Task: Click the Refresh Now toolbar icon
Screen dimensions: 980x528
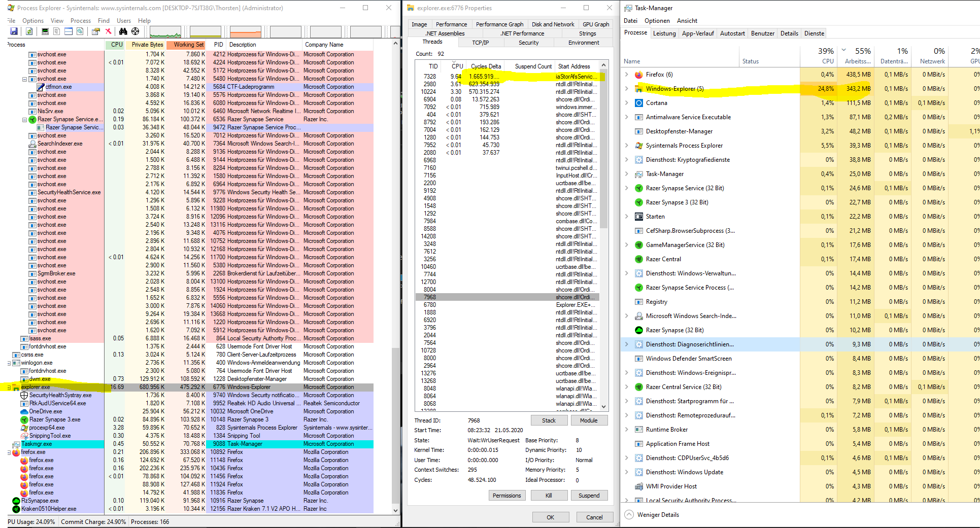Action: 29,31
